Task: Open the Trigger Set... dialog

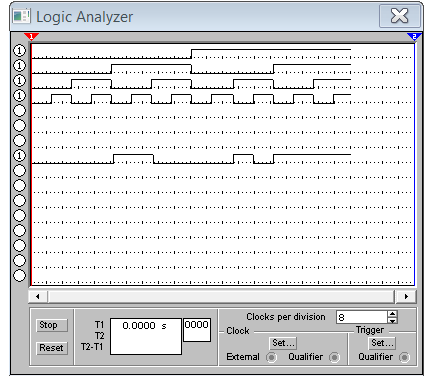Action: click(x=382, y=343)
